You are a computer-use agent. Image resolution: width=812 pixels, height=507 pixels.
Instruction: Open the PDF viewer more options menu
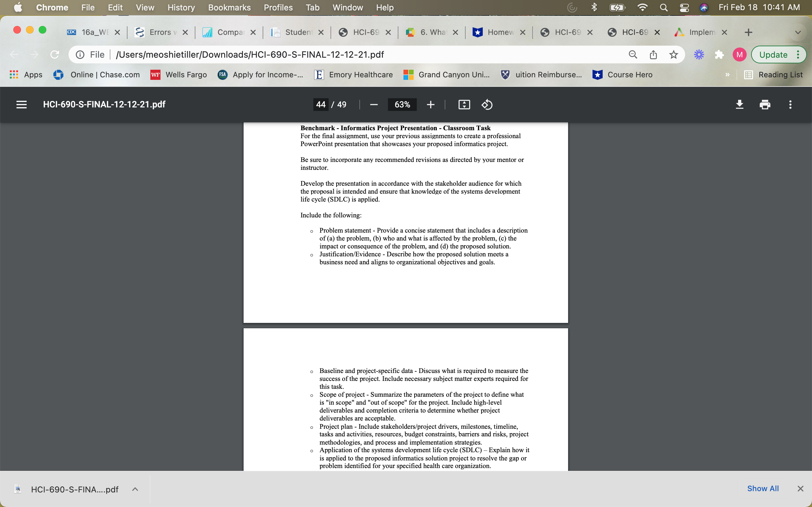790,104
